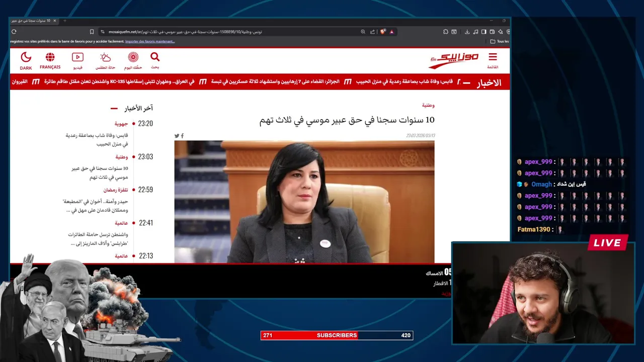Open the Brave Shields lion icon

click(x=383, y=31)
